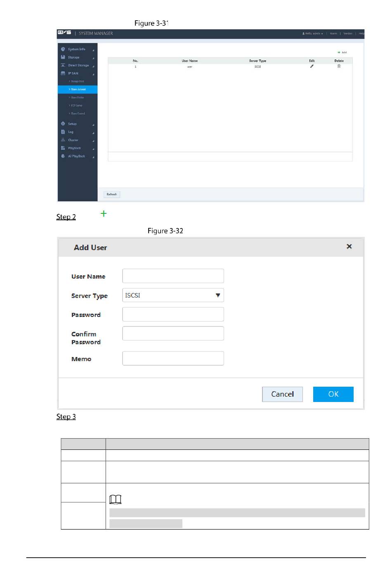Image resolution: width=392 pixels, height=565 pixels.
Task: Click the Refresh button
Action: coord(112,194)
